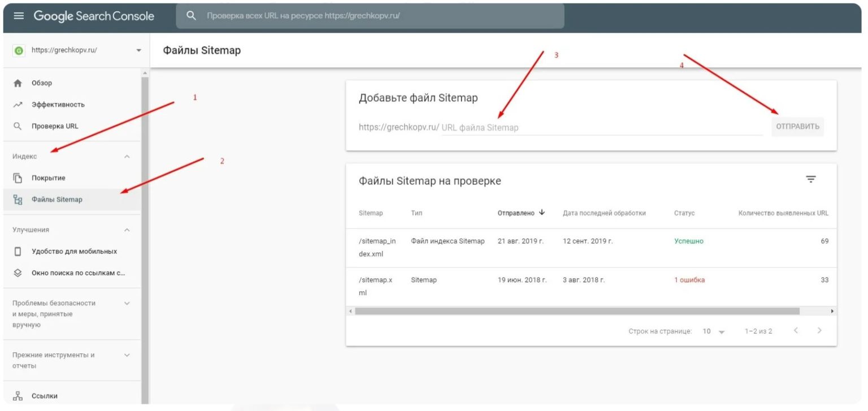Click the Тип column header
Image resolution: width=868 pixels, height=411 pixels.
[416, 213]
